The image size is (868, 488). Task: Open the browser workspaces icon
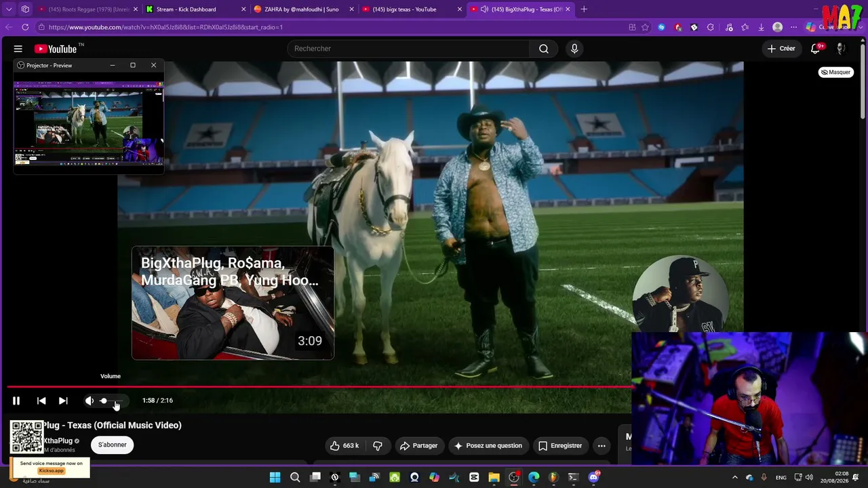(x=25, y=9)
